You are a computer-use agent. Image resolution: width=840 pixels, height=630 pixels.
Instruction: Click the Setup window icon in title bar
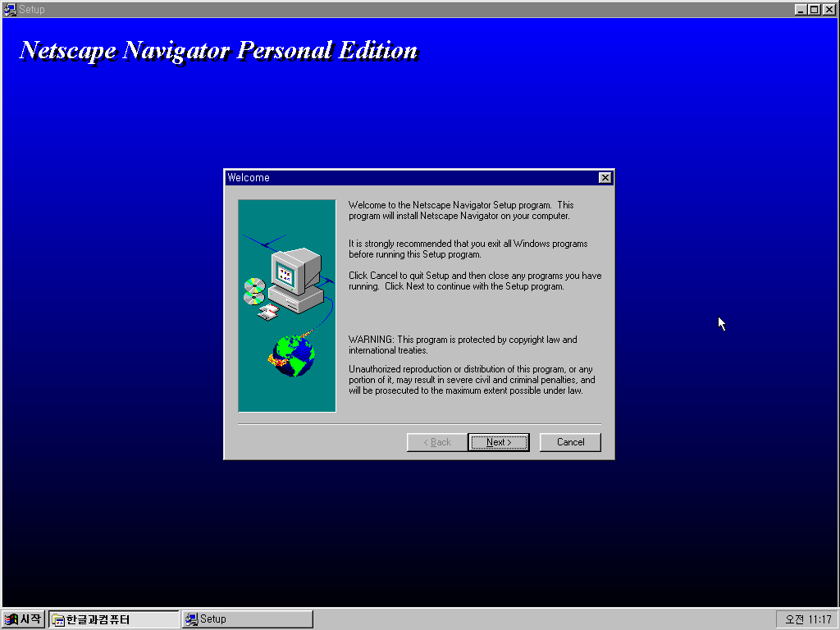(x=10, y=9)
